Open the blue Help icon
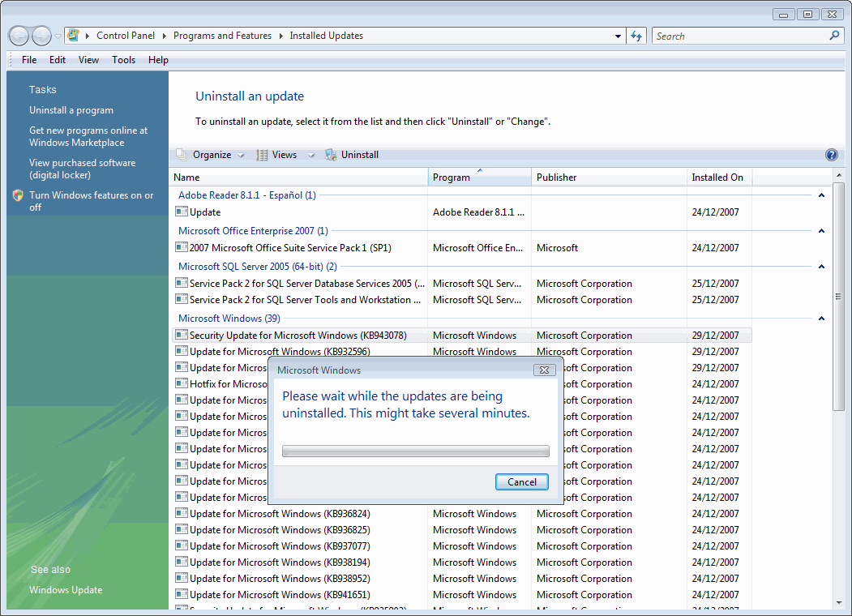This screenshot has width=852, height=616. click(x=832, y=155)
